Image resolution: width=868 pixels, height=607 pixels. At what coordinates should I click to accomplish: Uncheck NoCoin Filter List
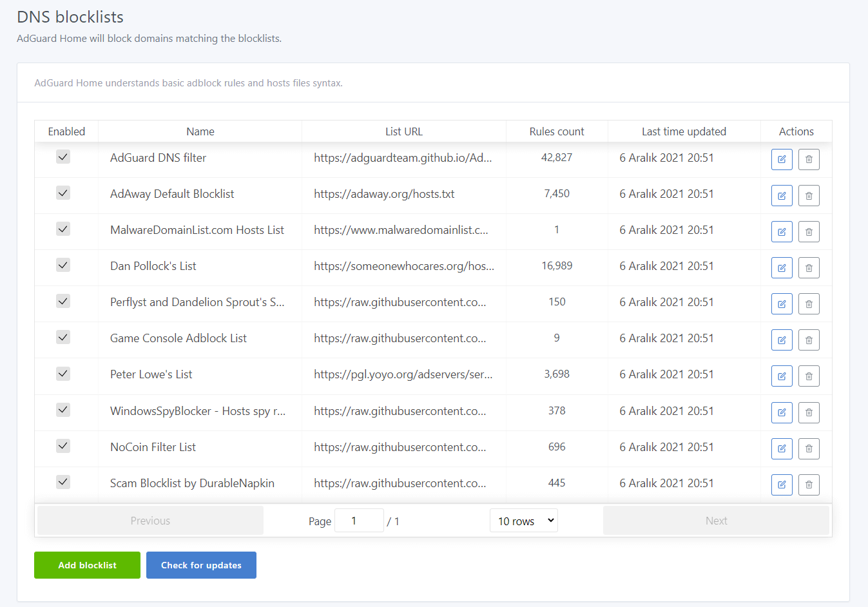point(63,446)
